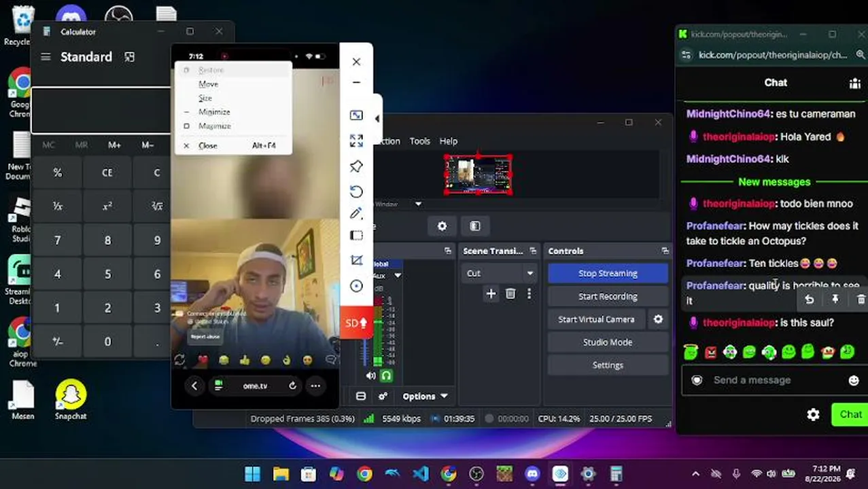Screen dimensions: 868x489
Task: Open virtual camera settings gear in OBS
Action: pyautogui.click(x=658, y=319)
